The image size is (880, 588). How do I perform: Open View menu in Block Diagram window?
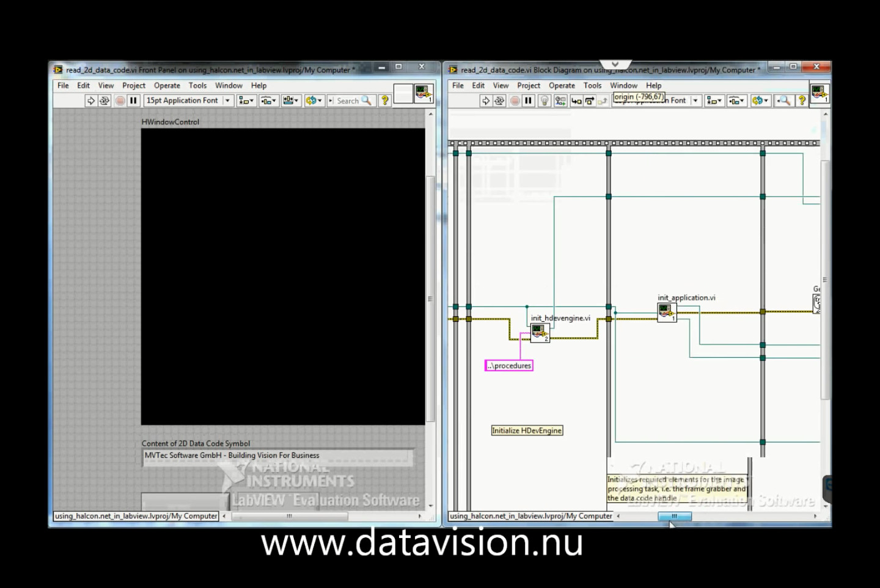coord(501,85)
